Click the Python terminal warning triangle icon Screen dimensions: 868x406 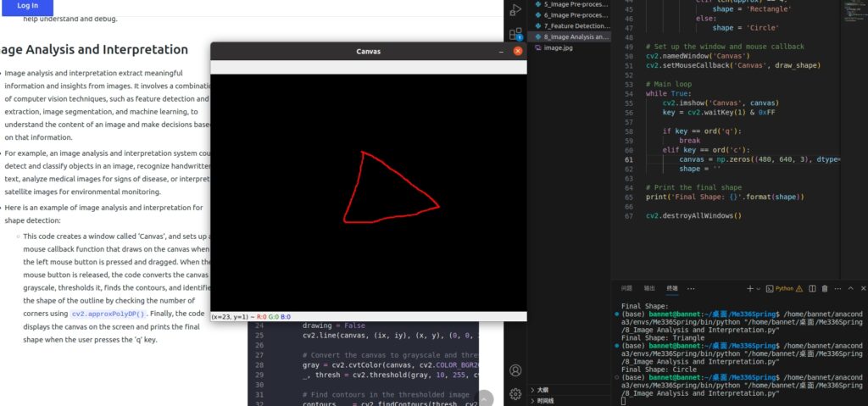pyautogui.click(x=798, y=288)
